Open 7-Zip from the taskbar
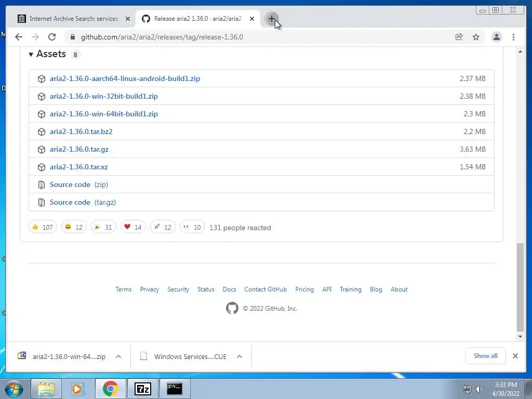532x399 pixels. point(142,389)
